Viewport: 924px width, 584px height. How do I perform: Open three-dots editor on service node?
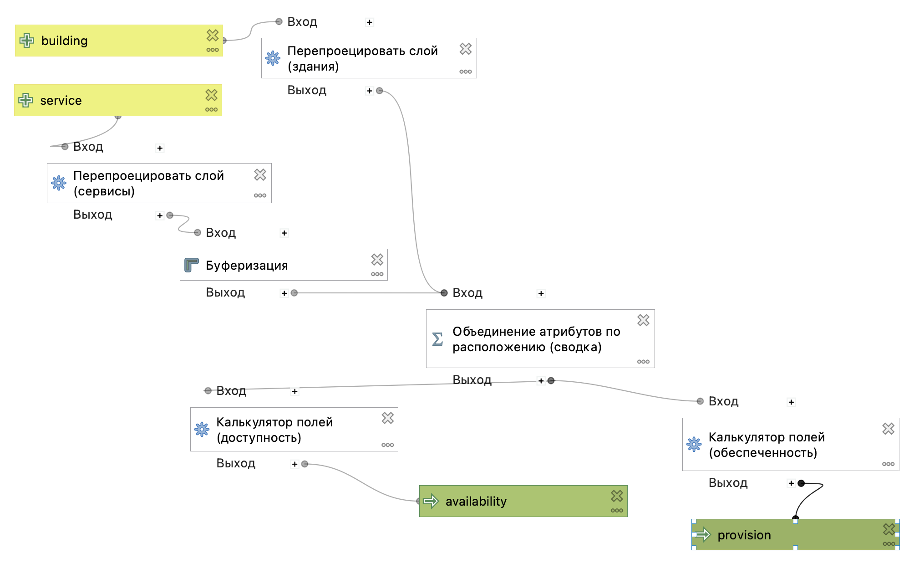click(x=211, y=110)
